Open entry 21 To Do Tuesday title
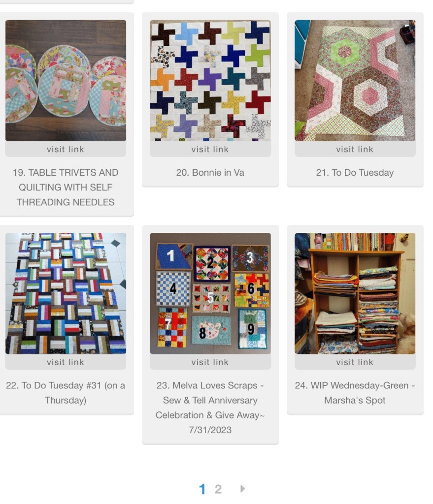Image resolution: width=433 pixels, height=504 pixels. (355, 173)
